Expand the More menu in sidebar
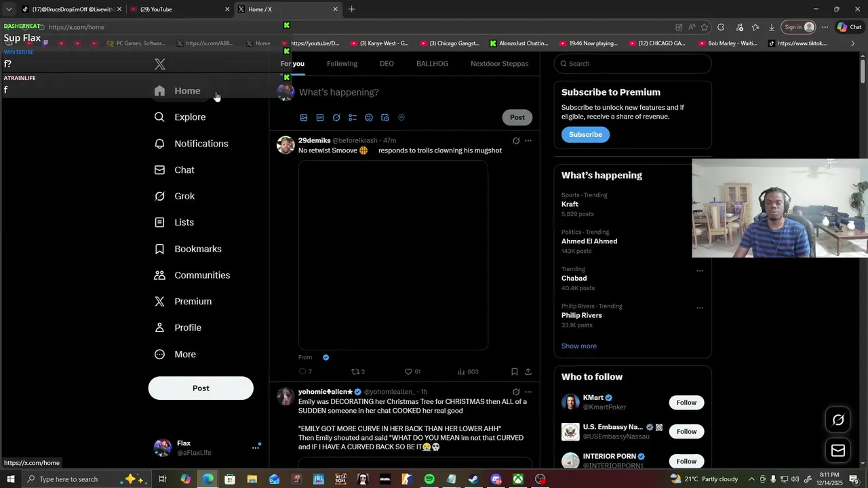The image size is (868, 488). click(175, 354)
